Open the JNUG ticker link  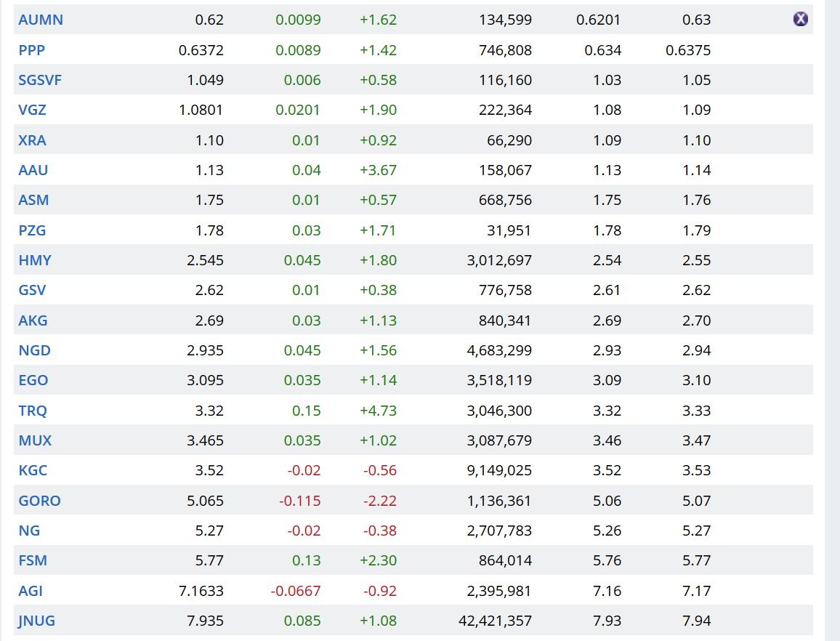36,621
